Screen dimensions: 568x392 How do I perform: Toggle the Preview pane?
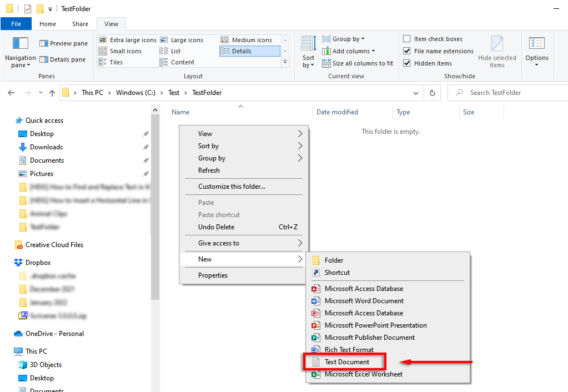63,43
